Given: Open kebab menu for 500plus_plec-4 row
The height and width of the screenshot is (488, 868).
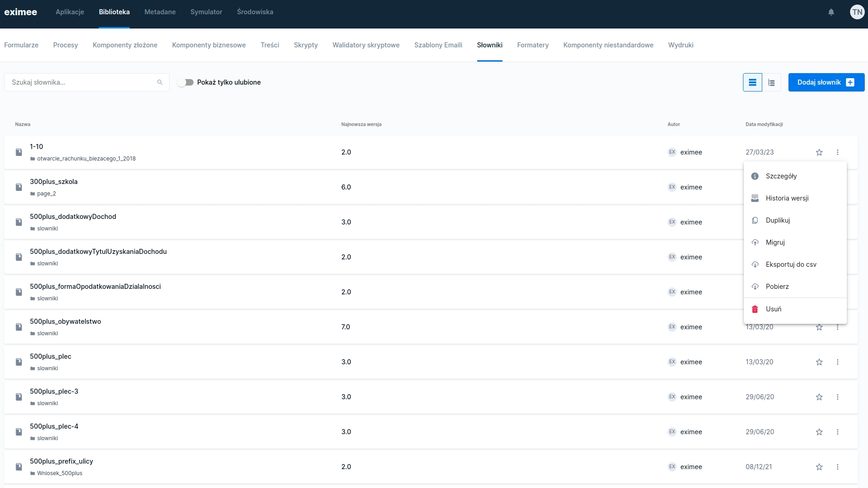Looking at the screenshot, I should pyautogui.click(x=837, y=432).
